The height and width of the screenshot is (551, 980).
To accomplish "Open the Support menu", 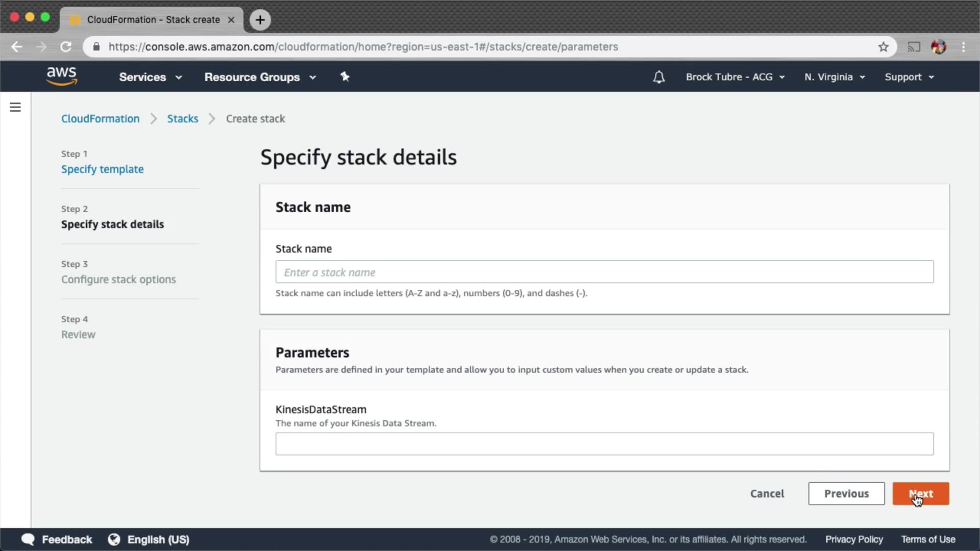I will (x=909, y=77).
